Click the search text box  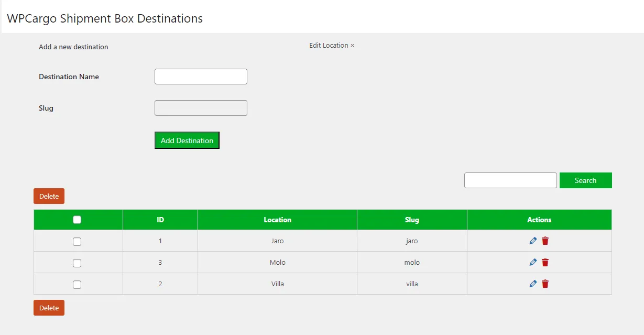(x=510, y=180)
